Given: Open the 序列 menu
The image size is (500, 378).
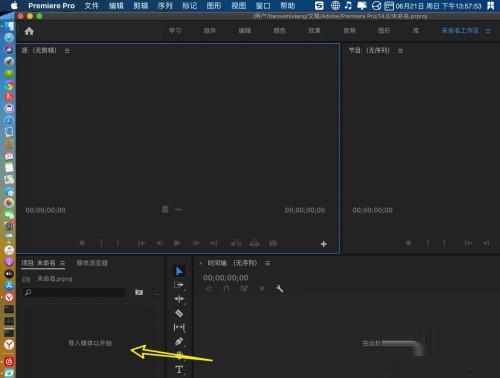Looking at the screenshot, I should point(165,6).
